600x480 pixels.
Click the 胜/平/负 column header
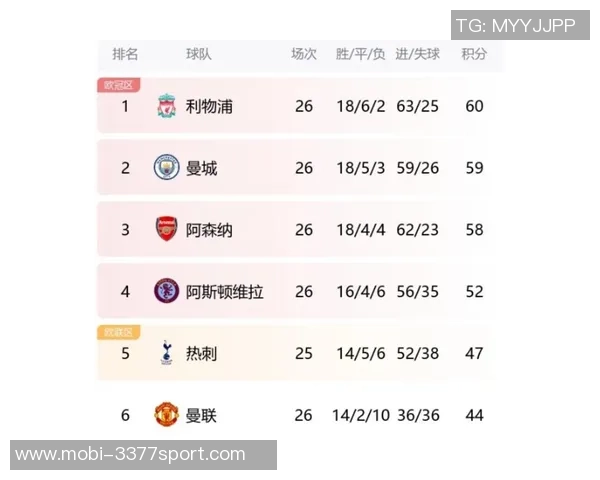360,54
